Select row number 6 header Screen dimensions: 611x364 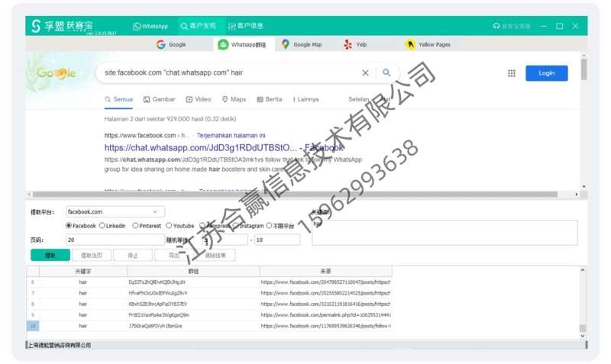pyautogui.click(x=33, y=282)
